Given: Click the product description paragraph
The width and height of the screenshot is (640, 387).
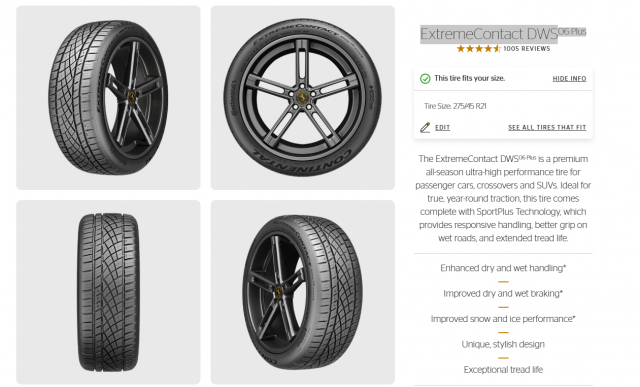Looking at the screenshot, I should (503, 198).
